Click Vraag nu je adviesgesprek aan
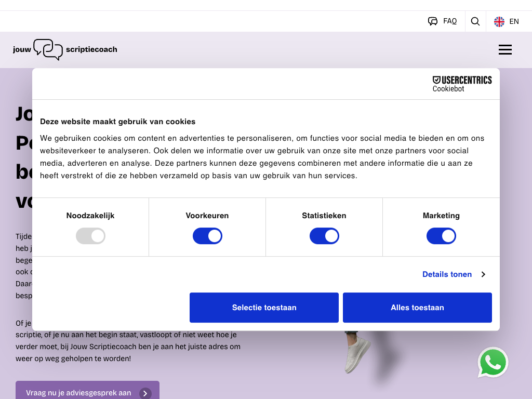The image size is (532, 399). click(78, 393)
